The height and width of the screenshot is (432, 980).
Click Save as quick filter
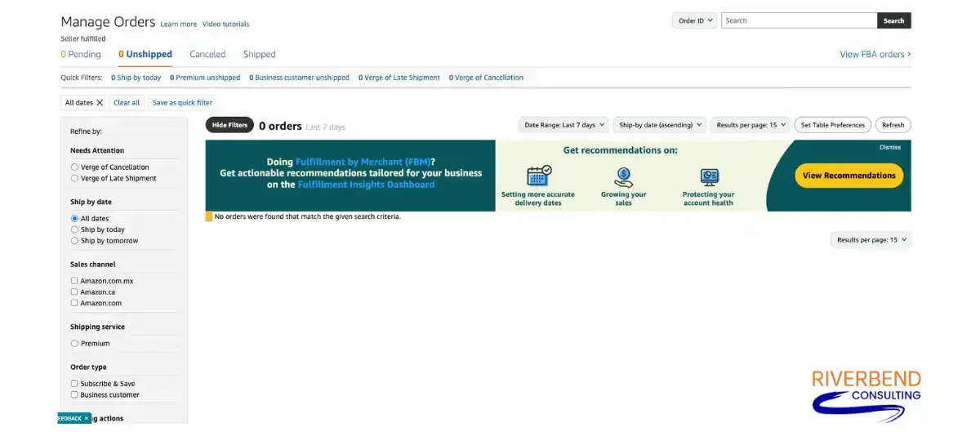click(182, 103)
